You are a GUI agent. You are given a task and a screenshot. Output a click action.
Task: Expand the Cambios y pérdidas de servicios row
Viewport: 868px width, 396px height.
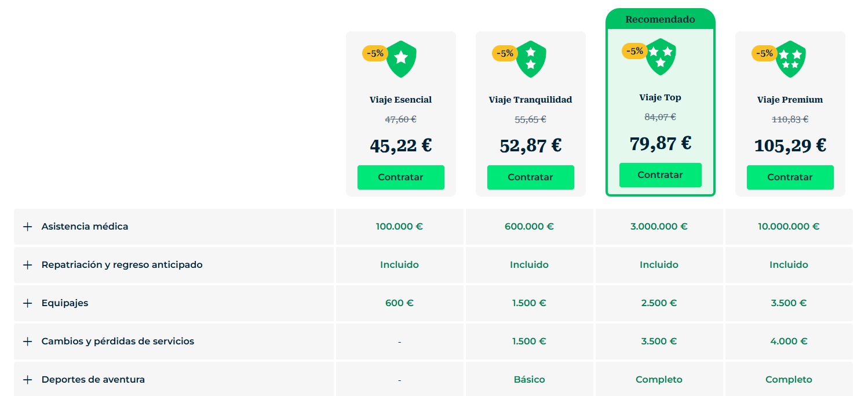click(x=27, y=341)
